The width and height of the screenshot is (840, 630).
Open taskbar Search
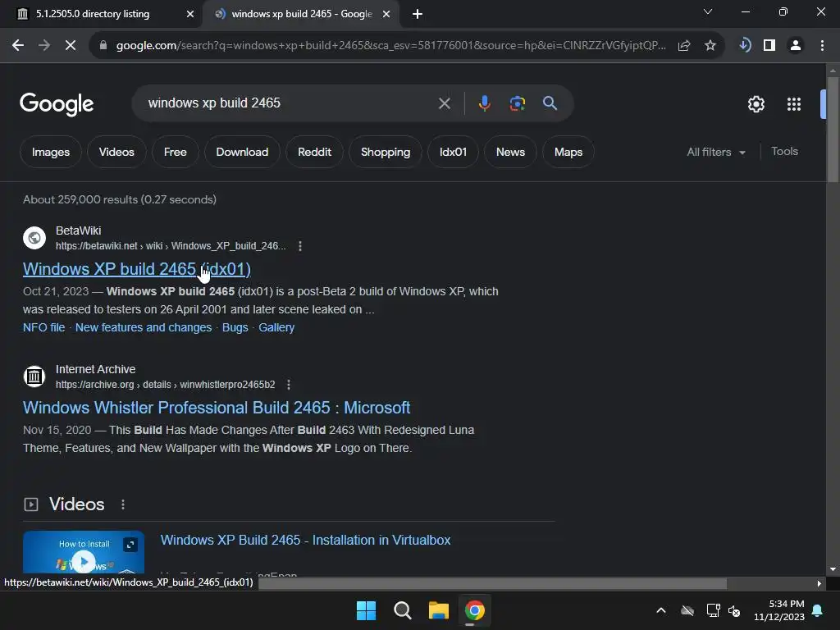click(402, 610)
